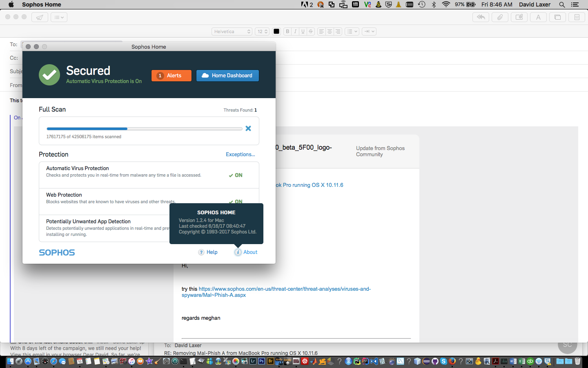Click the Fri 8:46 AM clock
Viewport: 588px width, 368px height.
pyautogui.click(x=497, y=4)
